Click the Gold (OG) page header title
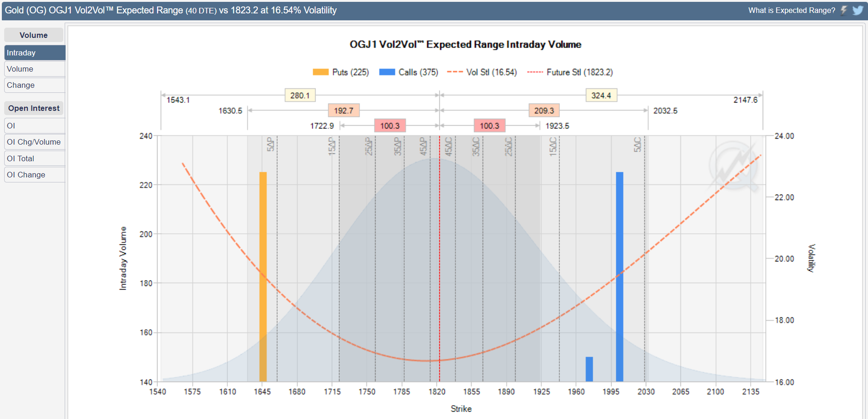The image size is (868, 419). (x=170, y=10)
